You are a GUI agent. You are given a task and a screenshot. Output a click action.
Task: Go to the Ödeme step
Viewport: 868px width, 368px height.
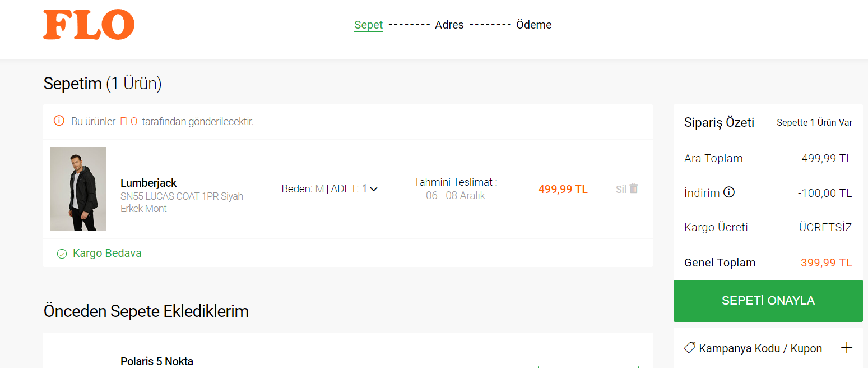(x=534, y=25)
